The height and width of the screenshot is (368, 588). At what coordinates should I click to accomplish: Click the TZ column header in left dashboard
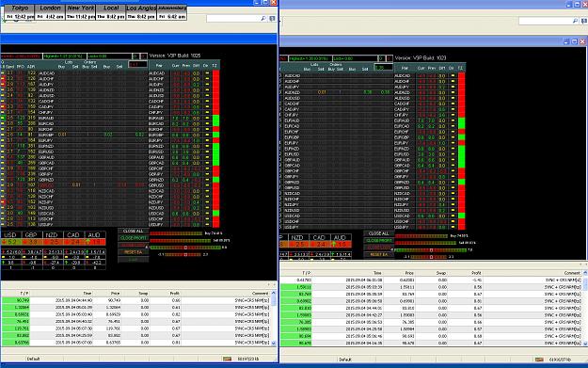(x=215, y=66)
